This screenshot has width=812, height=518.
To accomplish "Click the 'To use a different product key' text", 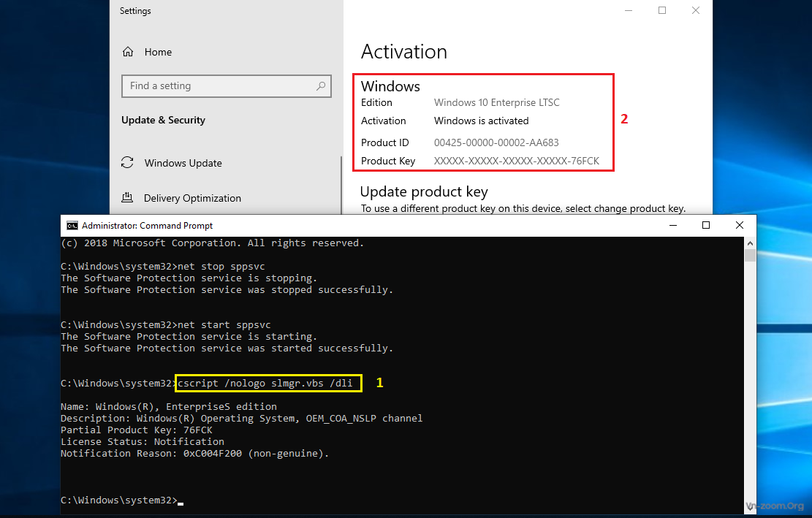I will click(523, 208).
